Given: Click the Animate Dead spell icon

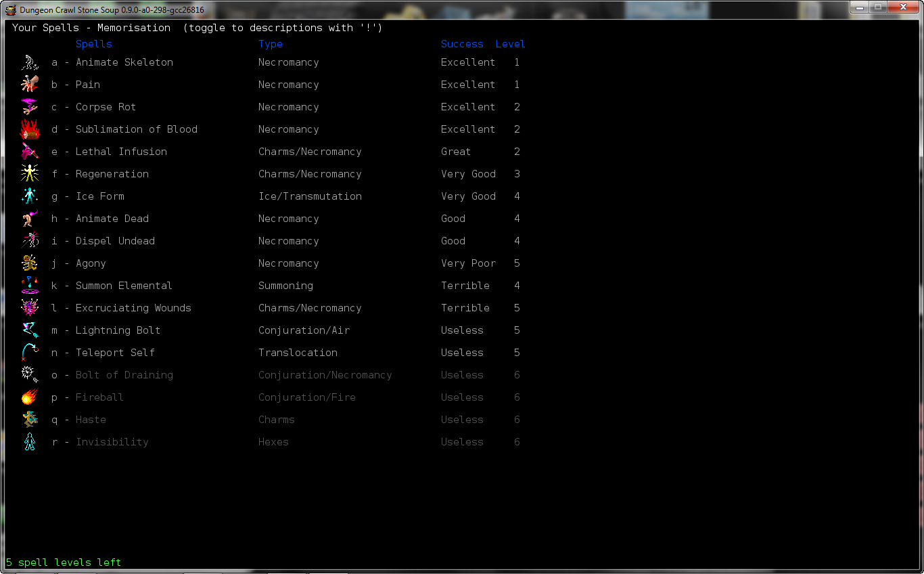Looking at the screenshot, I should pos(30,219).
